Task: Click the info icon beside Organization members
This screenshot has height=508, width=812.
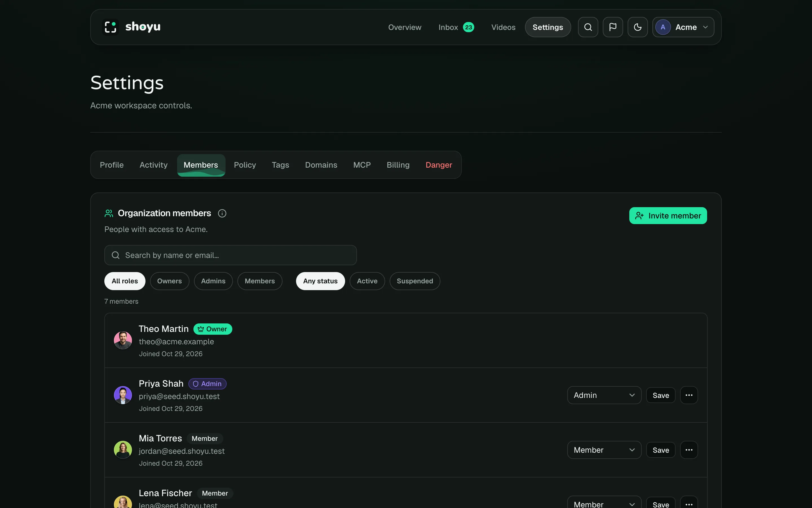Action: [222, 213]
